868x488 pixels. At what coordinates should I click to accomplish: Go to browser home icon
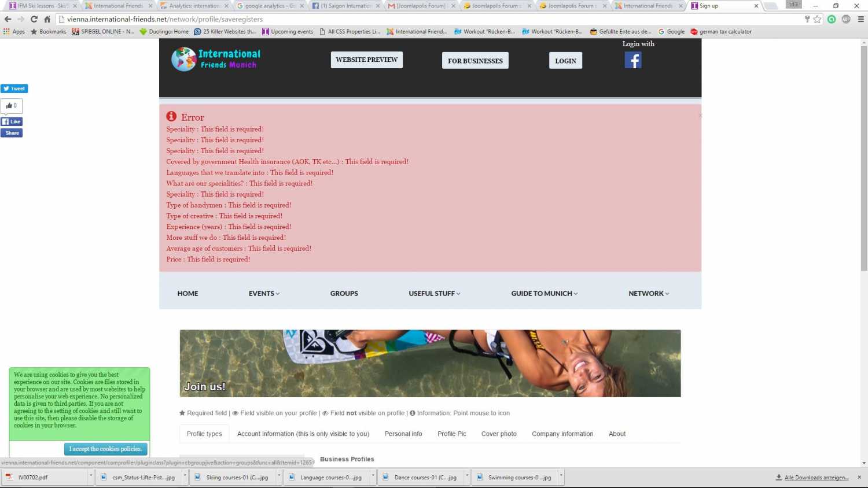click(x=47, y=19)
